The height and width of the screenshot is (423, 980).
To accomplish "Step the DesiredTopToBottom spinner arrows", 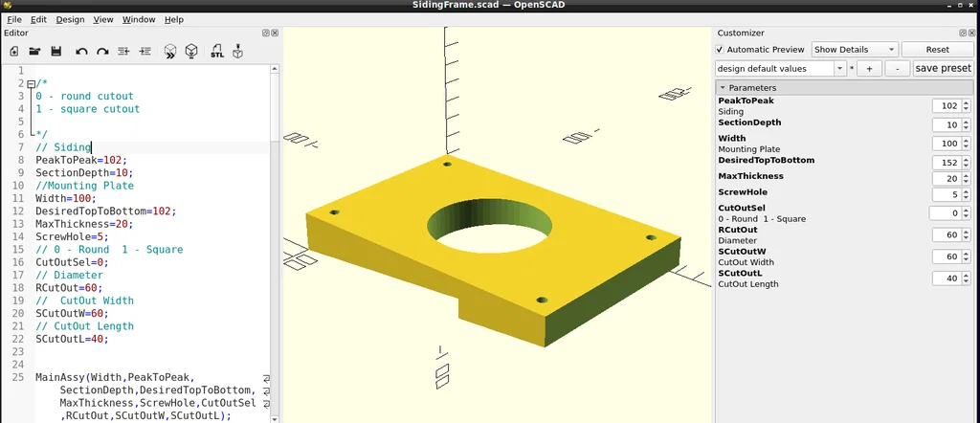I will (x=967, y=163).
